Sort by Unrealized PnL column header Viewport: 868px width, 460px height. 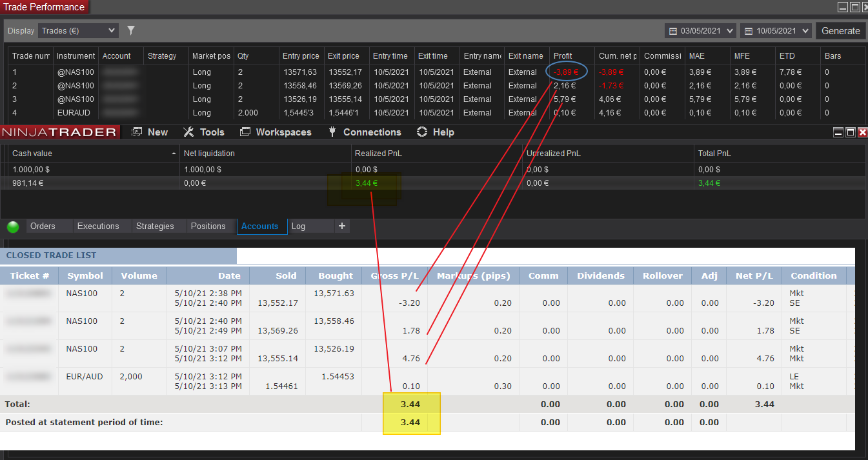point(608,154)
